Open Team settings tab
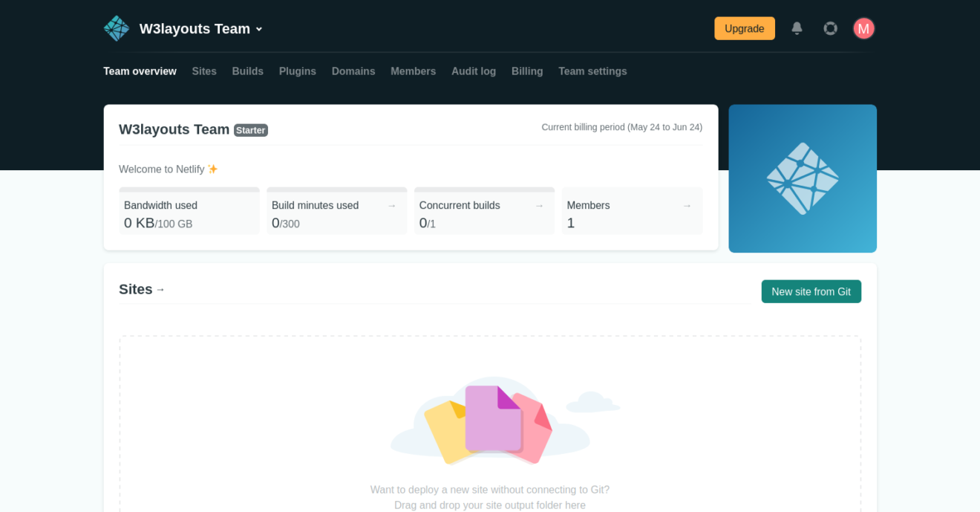Screen dimensions: 980x512 [592, 71]
